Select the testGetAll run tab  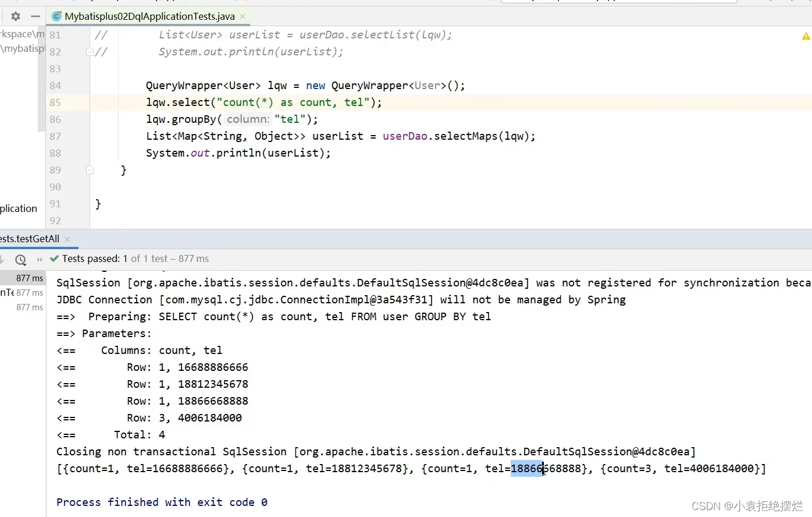[30, 239]
